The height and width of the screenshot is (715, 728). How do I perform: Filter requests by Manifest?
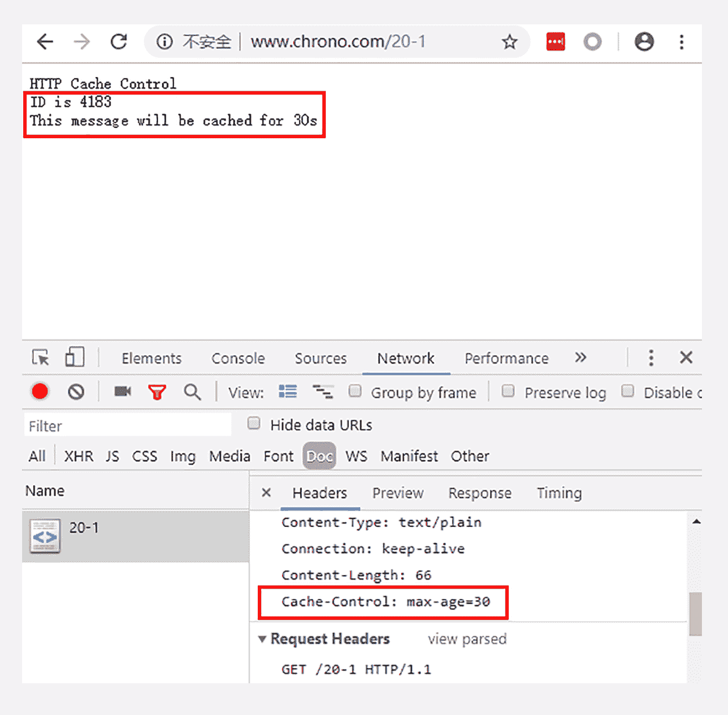[409, 456]
